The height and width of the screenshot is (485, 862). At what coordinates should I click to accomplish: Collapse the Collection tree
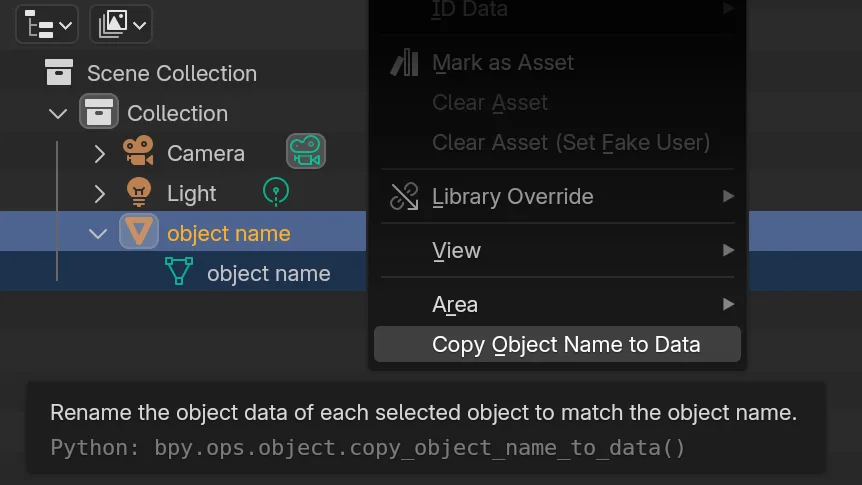(58, 114)
